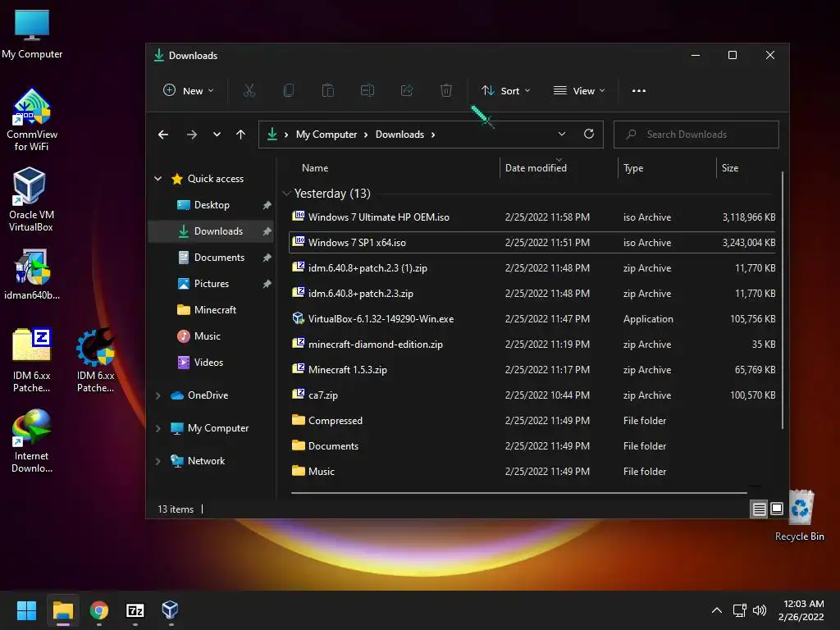Click the Paste clipboard icon
Image resolution: width=840 pixels, height=630 pixels.
coord(328,90)
